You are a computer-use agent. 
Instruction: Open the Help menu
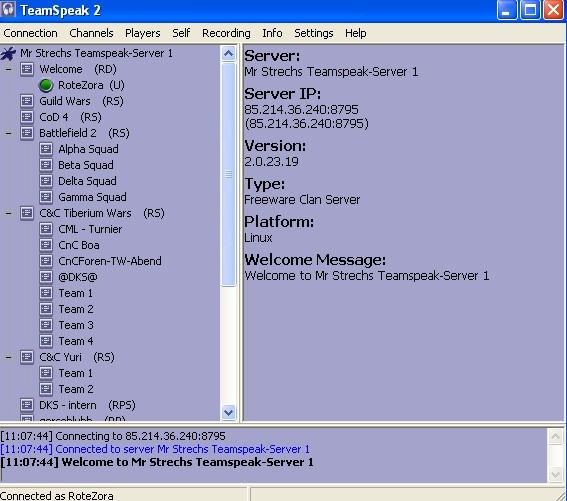coord(355,33)
